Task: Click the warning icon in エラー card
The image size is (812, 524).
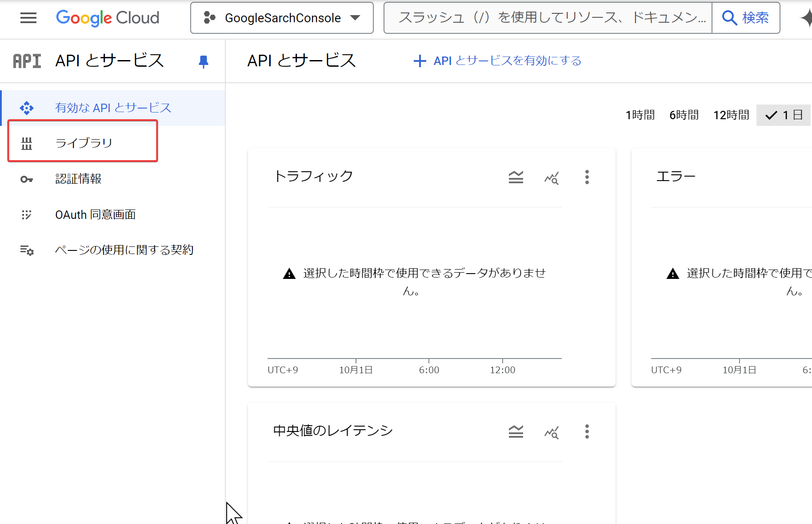Action: tap(673, 274)
